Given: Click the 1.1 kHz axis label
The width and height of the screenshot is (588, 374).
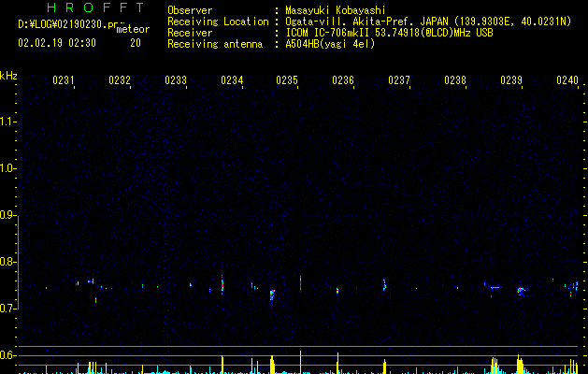Looking at the screenshot, I should 7,122.
